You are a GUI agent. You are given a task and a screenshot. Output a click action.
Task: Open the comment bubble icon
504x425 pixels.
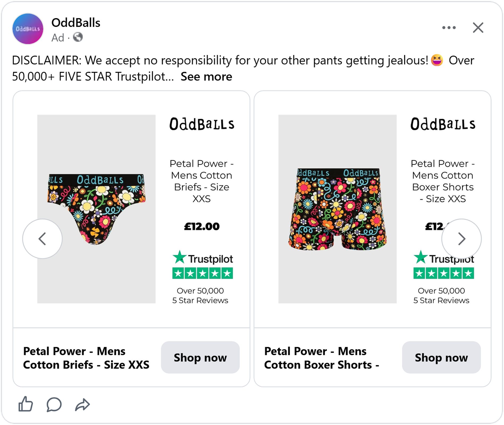(54, 405)
